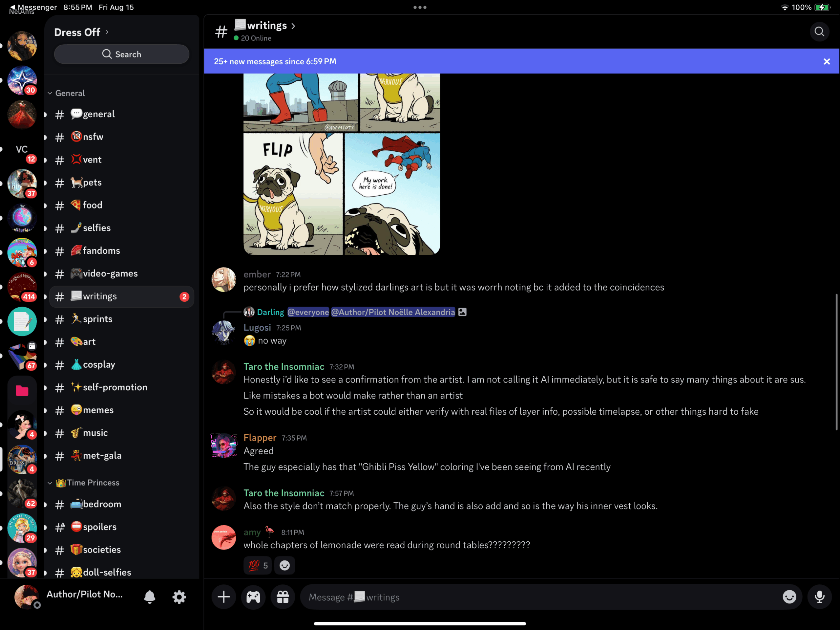The image size is (840, 630).
Task: Collapse the General category
Action: [70, 93]
